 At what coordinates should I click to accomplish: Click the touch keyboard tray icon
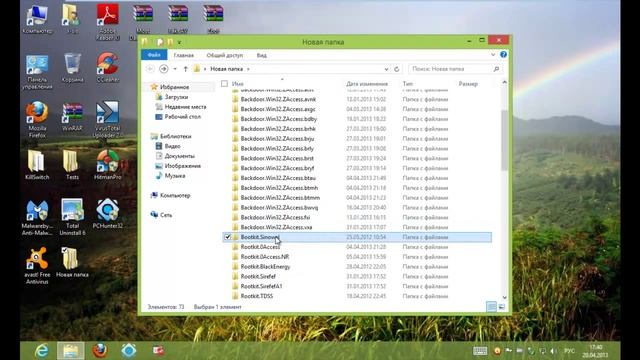point(480,351)
